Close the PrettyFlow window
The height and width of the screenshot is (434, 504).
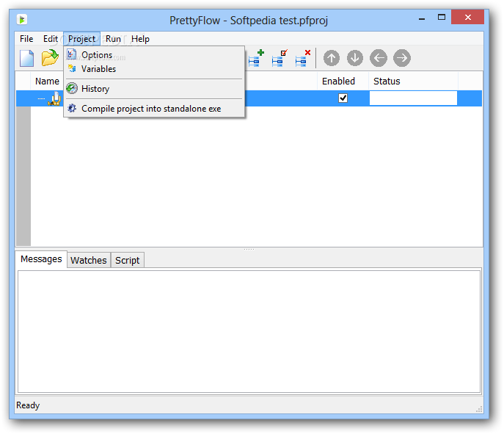click(x=467, y=18)
